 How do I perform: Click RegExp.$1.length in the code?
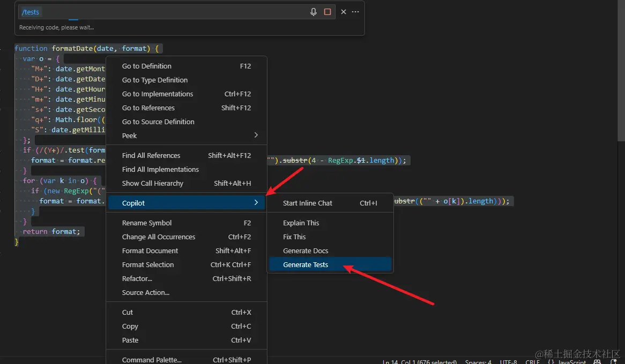point(361,161)
